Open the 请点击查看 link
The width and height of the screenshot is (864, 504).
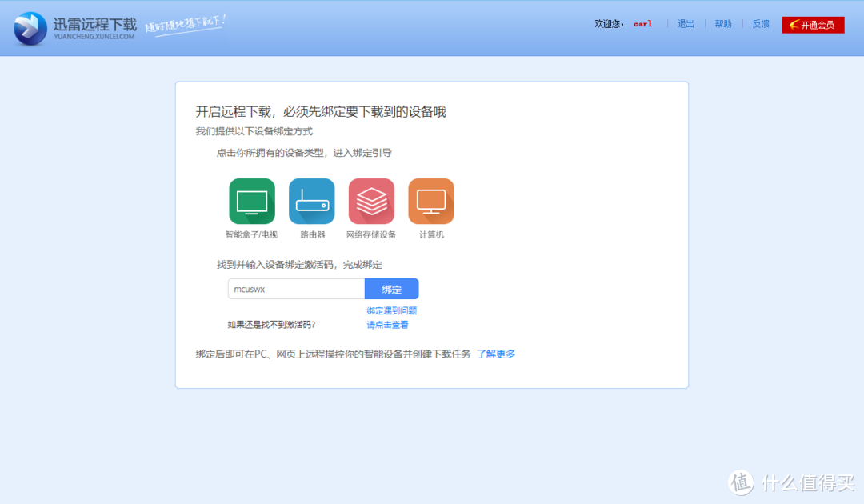tap(387, 325)
